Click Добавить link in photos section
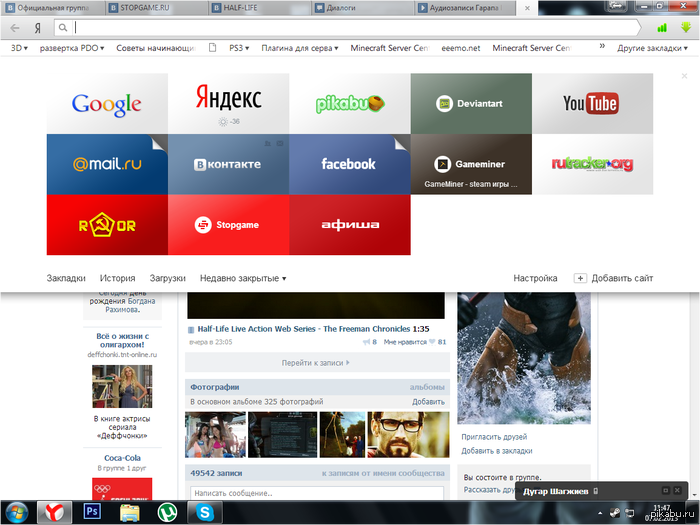Viewport: 700px width, 525px height. (428, 402)
